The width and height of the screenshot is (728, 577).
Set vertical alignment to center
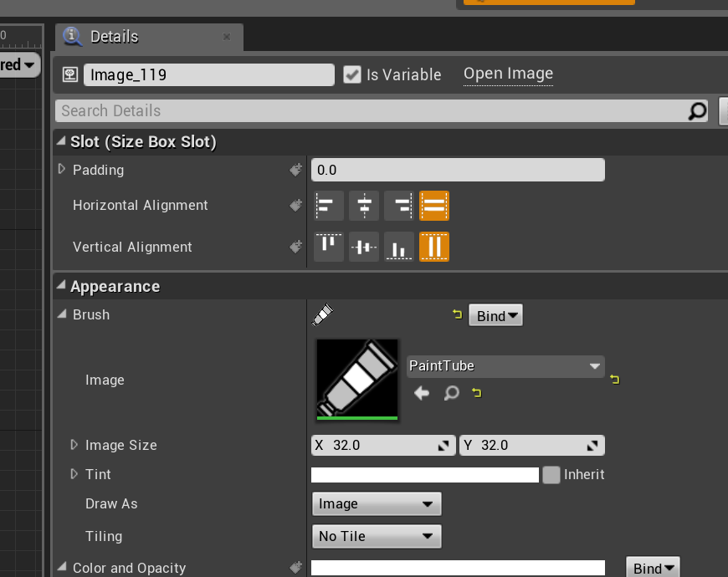(x=364, y=247)
